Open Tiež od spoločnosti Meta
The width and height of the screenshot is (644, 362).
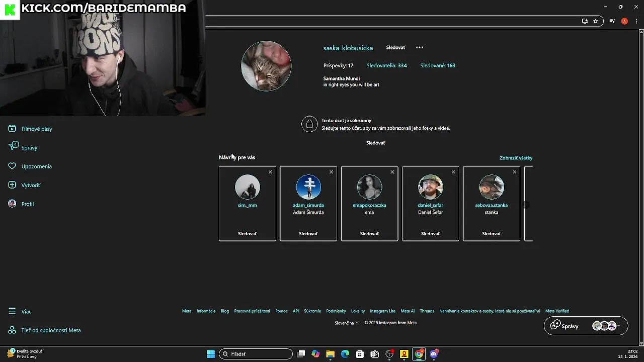pyautogui.click(x=44, y=330)
